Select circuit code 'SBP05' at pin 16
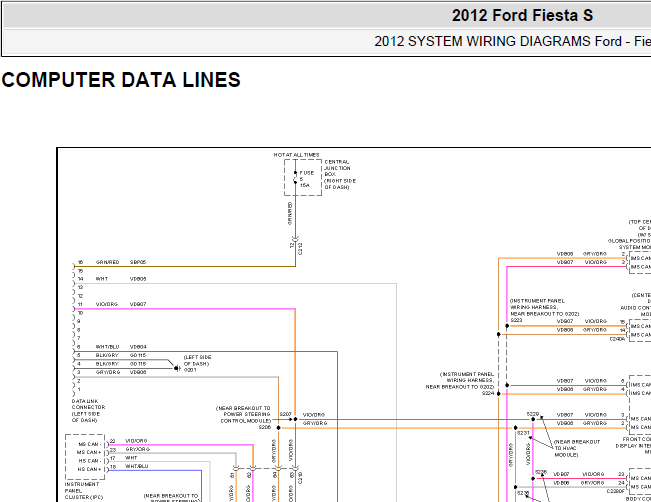This screenshot has width=651, height=502. pos(138,262)
